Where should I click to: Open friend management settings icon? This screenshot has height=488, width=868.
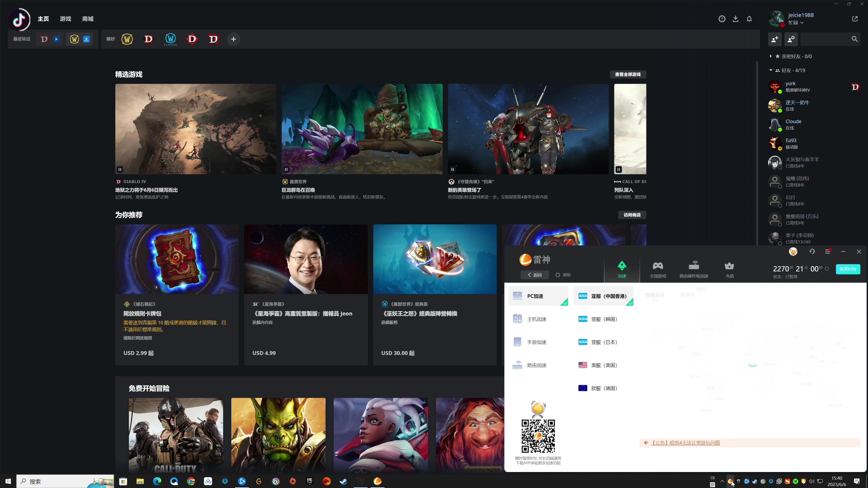(791, 39)
